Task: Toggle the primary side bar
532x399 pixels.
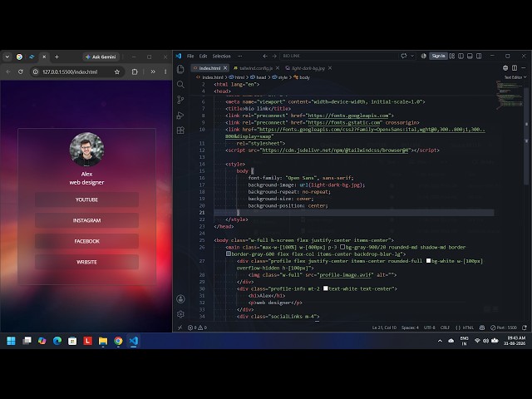Action: click(461, 56)
